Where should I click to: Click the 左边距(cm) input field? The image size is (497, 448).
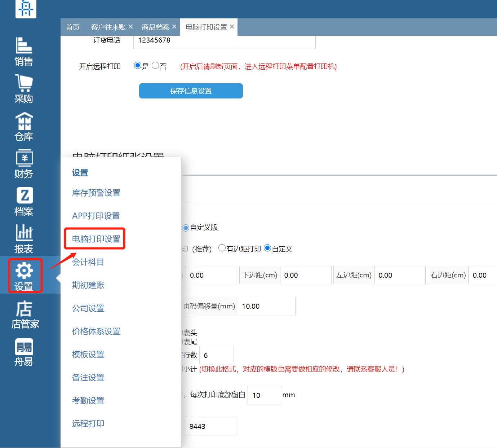click(x=400, y=275)
